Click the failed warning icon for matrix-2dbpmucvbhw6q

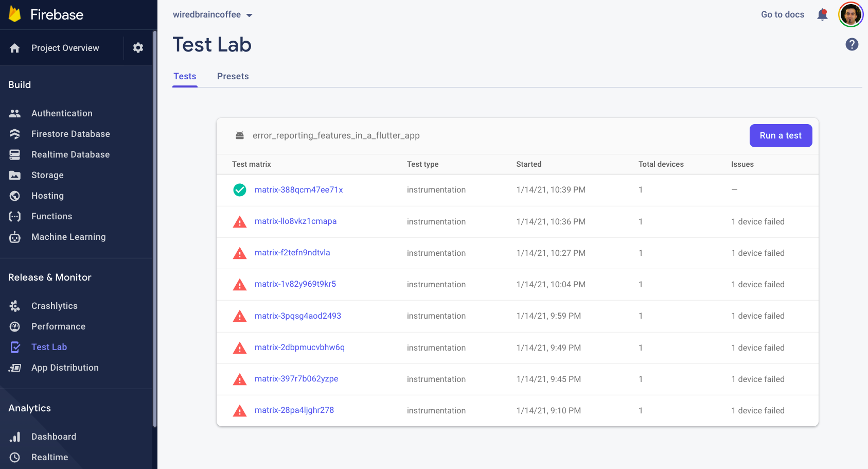[x=240, y=348]
